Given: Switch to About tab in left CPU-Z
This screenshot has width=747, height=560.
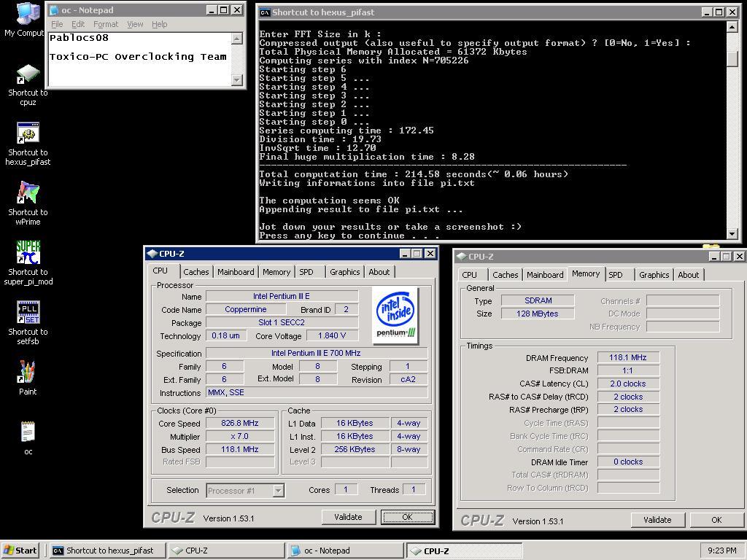Looking at the screenshot, I should [379, 272].
